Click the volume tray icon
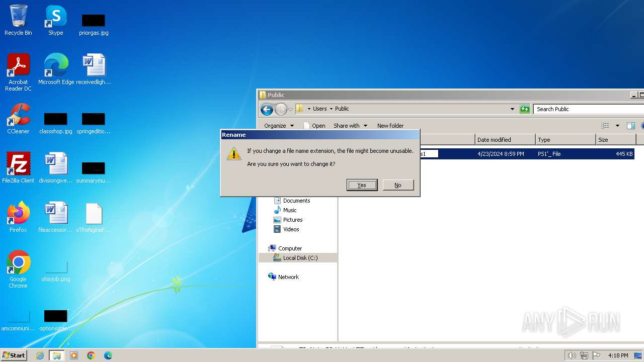Image resolution: width=644 pixels, height=362 pixels. [572, 355]
